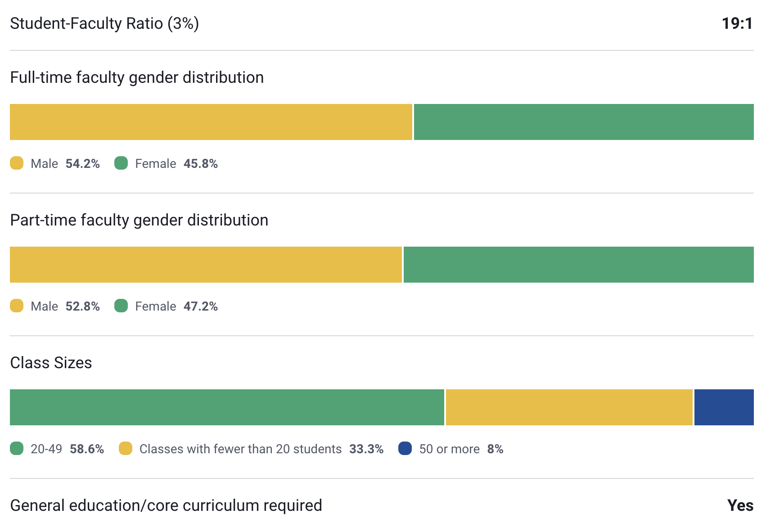This screenshot has height=532, width=775.
Task: Click the Part-time faculty gender distribution heading
Action: tap(139, 220)
